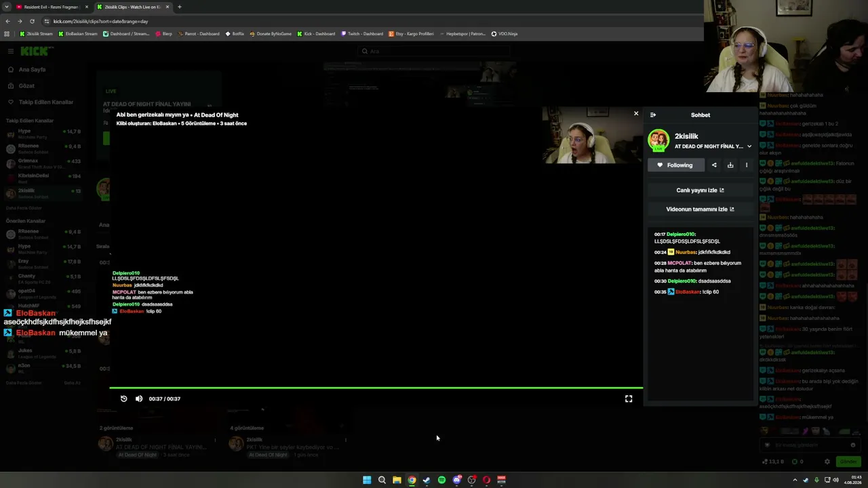This screenshot has width=868, height=488.
Task: Open Spotify from the taskbar
Action: 441,480
